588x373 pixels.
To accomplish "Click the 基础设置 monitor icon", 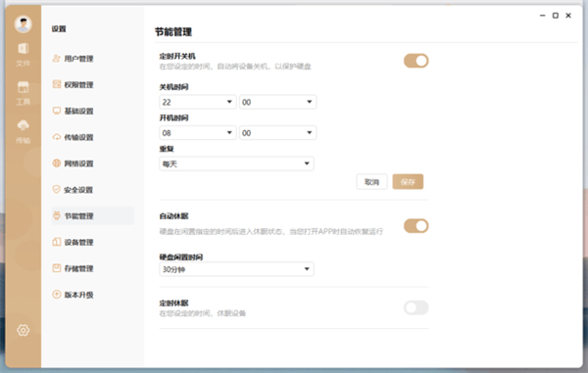I will pyautogui.click(x=56, y=111).
